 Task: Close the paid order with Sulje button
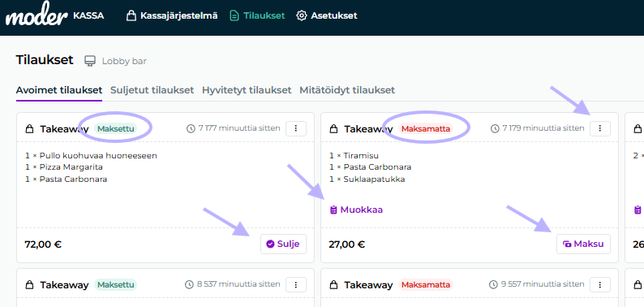[x=283, y=244]
